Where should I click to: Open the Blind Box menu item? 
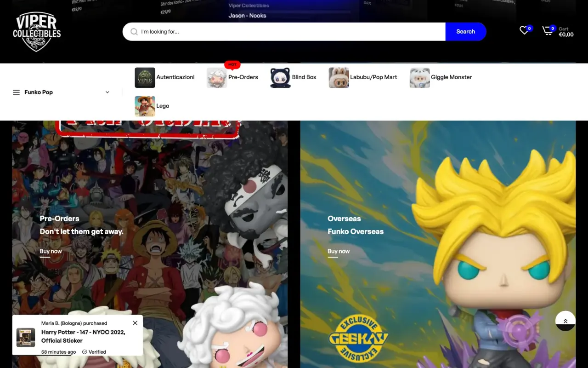(x=304, y=77)
